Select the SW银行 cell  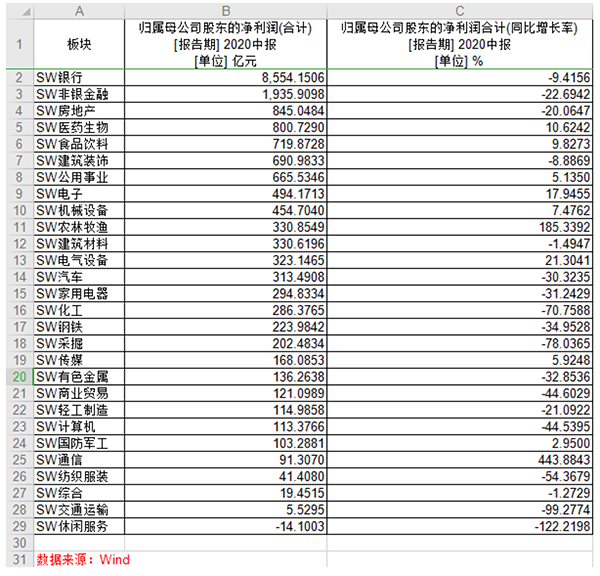(x=80, y=78)
